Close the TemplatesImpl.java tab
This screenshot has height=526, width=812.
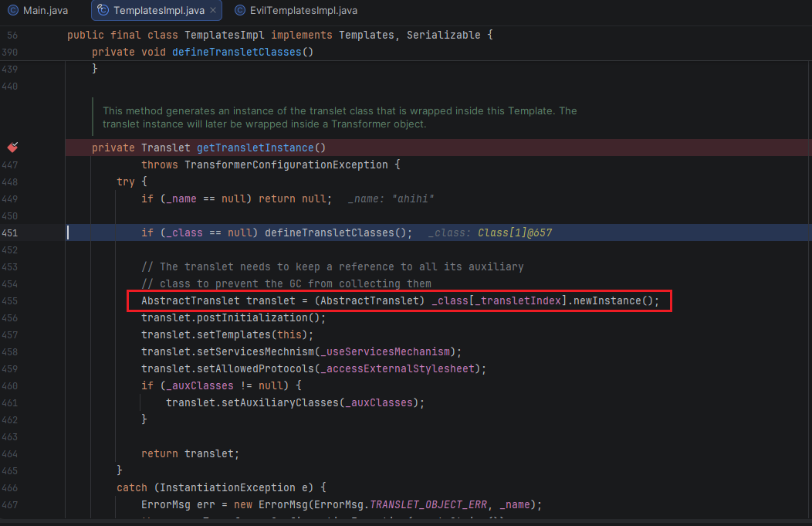coord(214,11)
